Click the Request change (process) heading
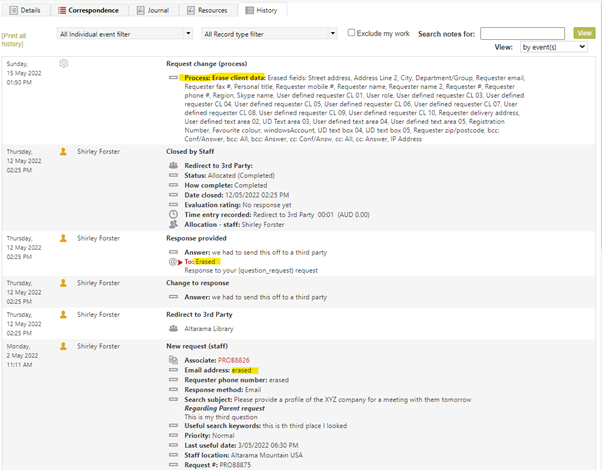Image resolution: width=602 pixels, height=470 pixels. click(207, 64)
